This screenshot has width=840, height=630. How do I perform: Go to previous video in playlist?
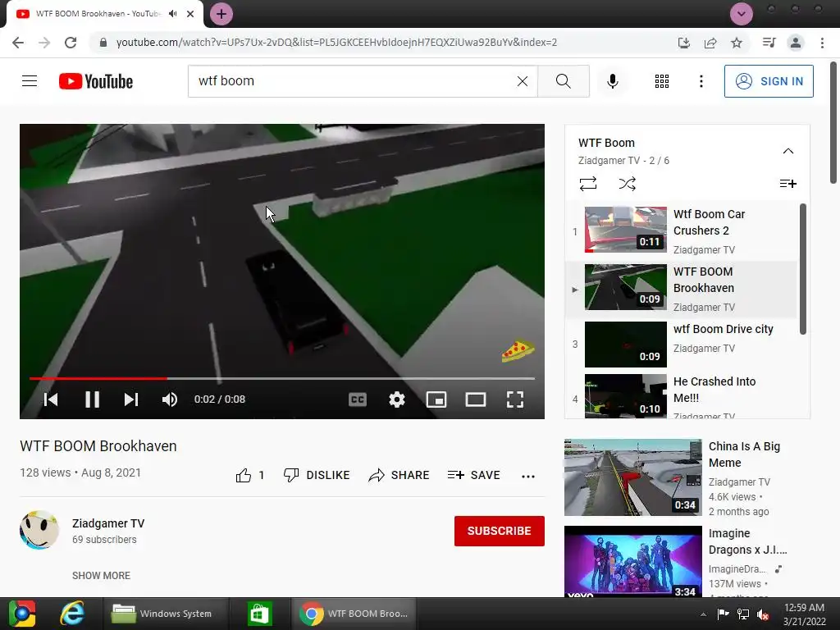pos(51,399)
